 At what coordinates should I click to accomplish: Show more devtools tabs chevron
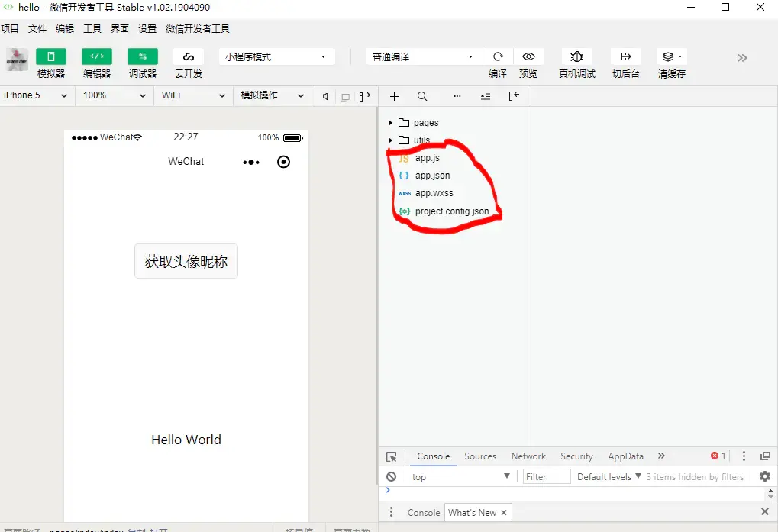pyautogui.click(x=661, y=456)
